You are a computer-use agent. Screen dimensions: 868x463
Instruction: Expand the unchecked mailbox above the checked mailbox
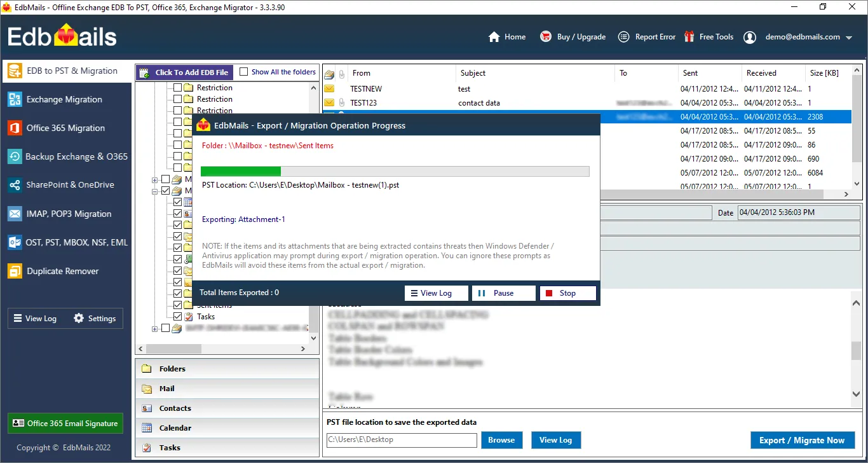pyautogui.click(x=155, y=179)
